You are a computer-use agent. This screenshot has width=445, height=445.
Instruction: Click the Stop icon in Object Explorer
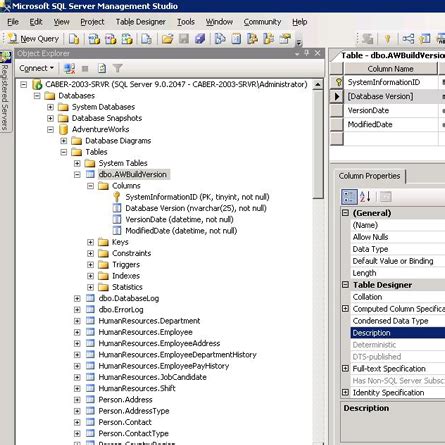(85, 69)
